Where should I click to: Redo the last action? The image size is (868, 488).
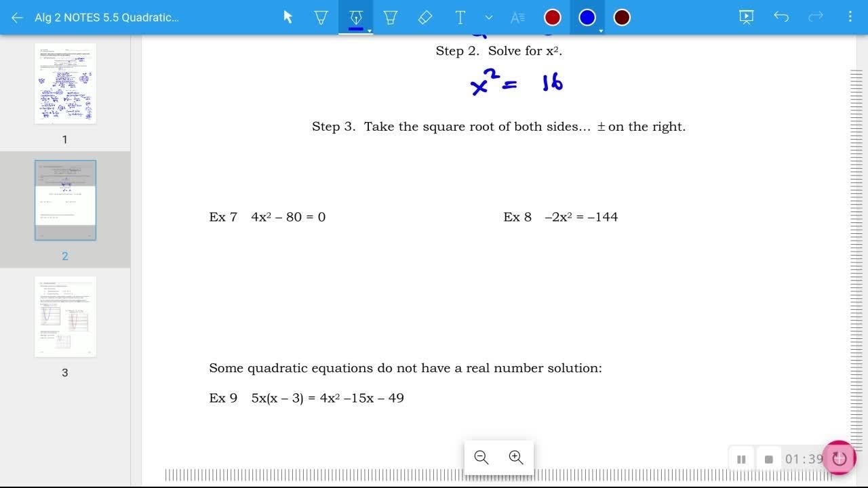coord(816,17)
